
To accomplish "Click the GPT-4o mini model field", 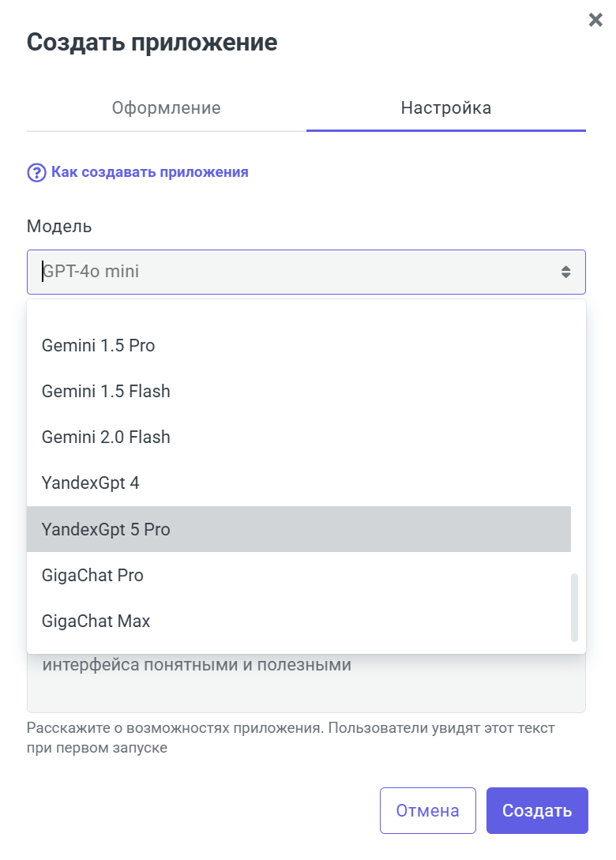I will point(292,272).
